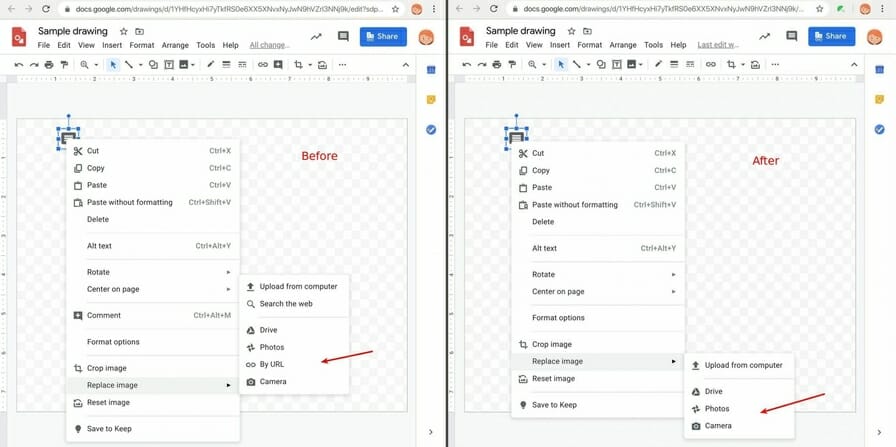Click Crop image toolbar icon in After window
The height and width of the screenshot is (447, 896).
coord(731,65)
